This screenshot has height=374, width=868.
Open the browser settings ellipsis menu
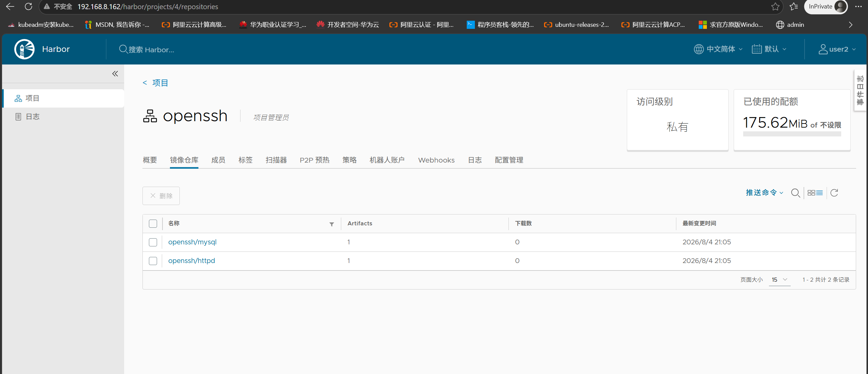click(858, 6)
